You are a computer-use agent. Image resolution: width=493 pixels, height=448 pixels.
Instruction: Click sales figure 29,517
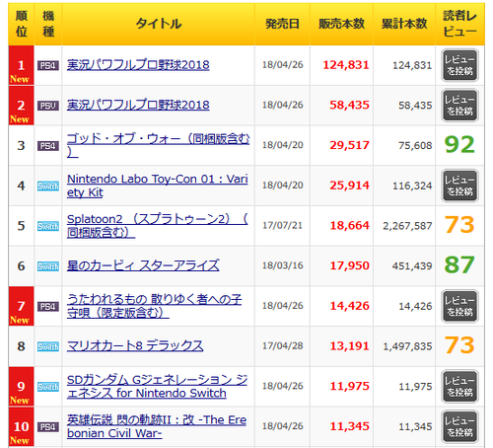pos(349,145)
